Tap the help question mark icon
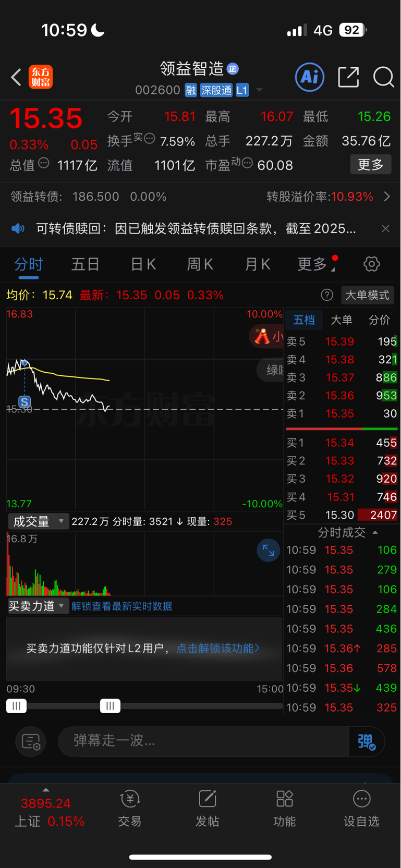Screen dimensions: 401x868 (327, 295)
